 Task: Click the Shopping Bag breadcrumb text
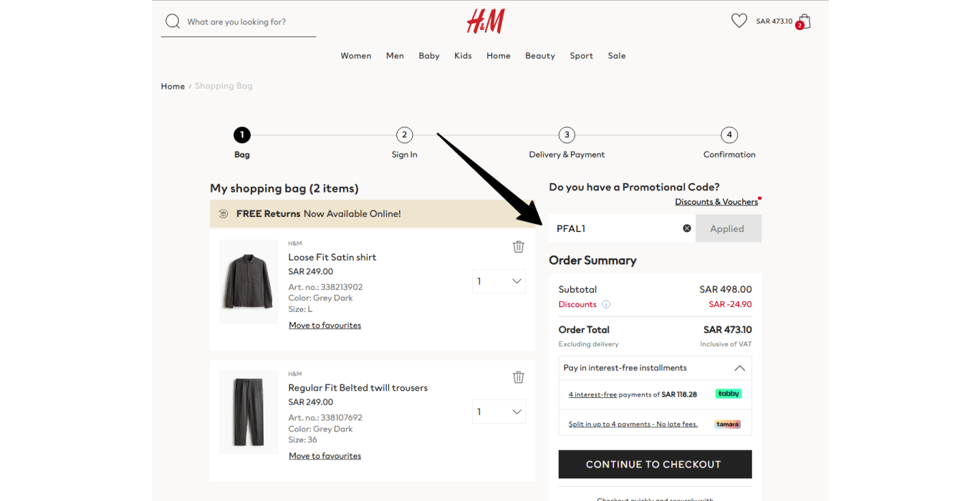[224, 86]
